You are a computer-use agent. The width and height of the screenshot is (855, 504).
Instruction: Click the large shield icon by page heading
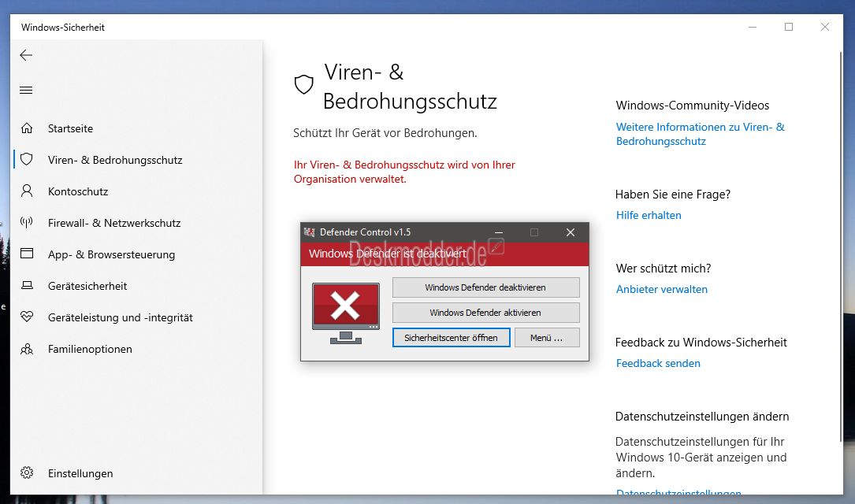coord(303,84)
